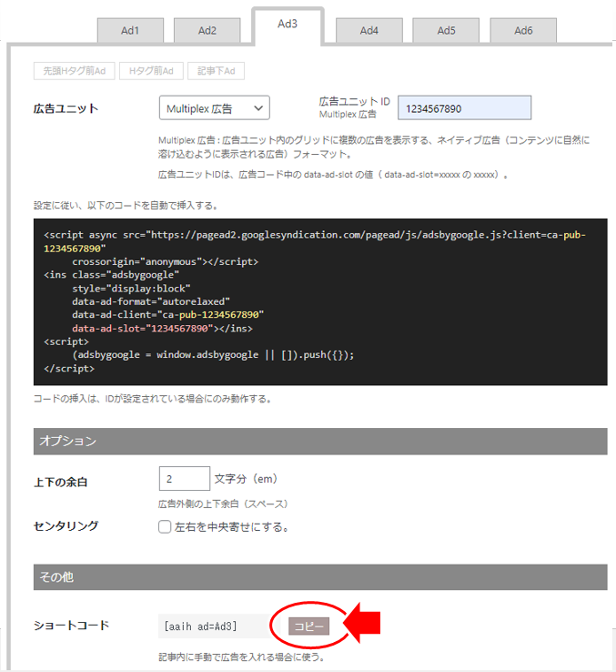The height and width of the screenshot is (672, 616).
Task: Open the 広告ユニット Multiplex 広告 dropdown
Action: pyautogui.click(x=214, y=108)
